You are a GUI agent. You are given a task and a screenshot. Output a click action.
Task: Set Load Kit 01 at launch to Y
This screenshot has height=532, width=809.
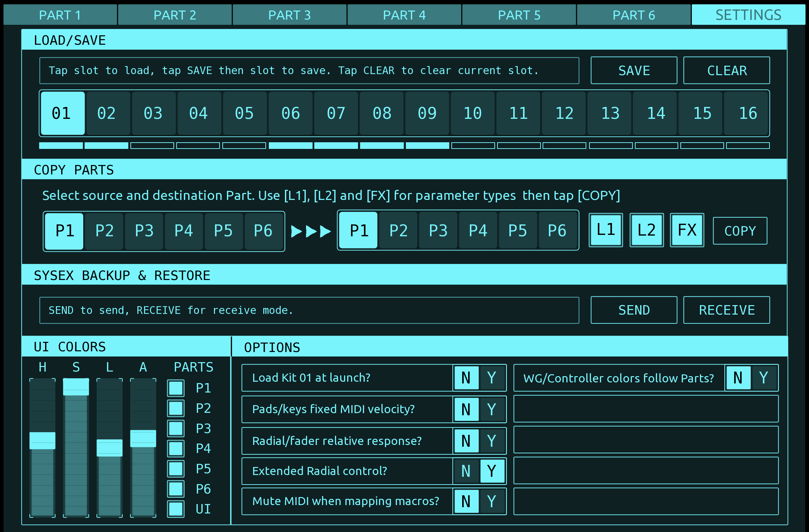pyautogui.click(x=492, y=378)
